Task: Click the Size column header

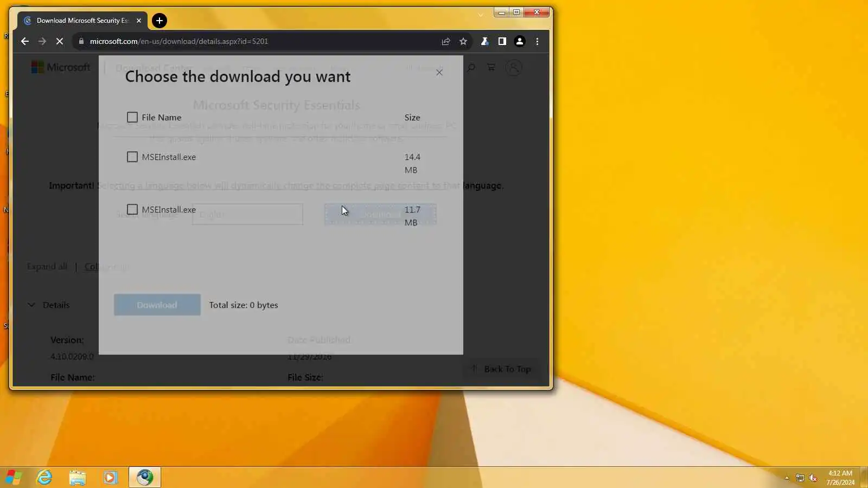Action: [x=412, y=117]
